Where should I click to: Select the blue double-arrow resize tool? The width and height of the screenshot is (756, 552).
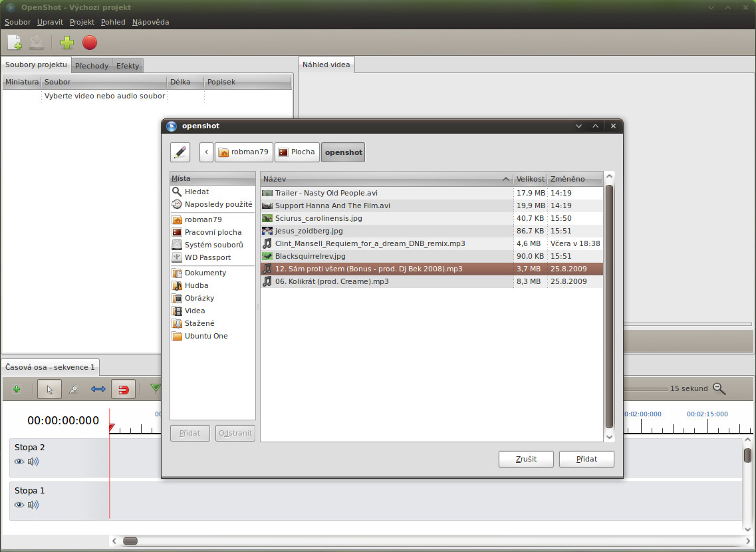tap(98, 389)
